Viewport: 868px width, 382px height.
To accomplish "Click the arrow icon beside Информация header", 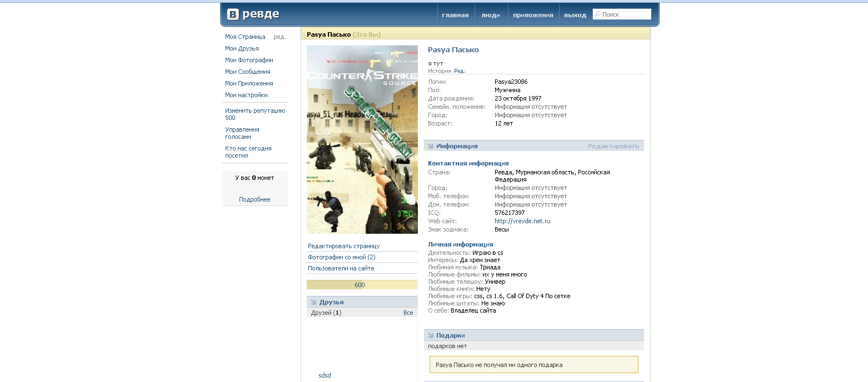I will [431, 146].
